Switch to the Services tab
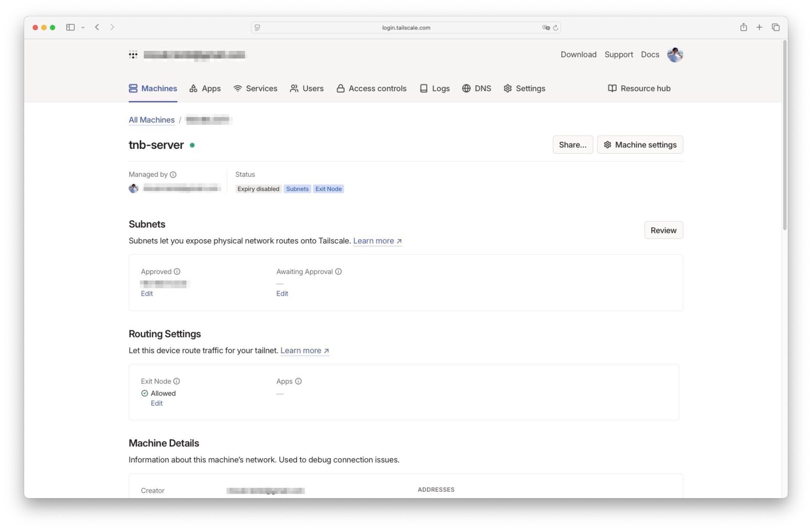This screenshot has width=812, height=530. pos(255,88)
